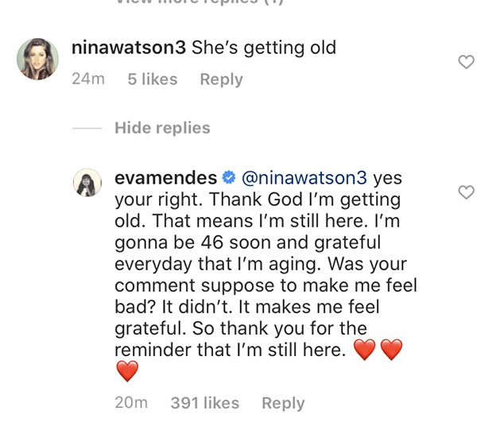View who gave the 5 likes

coord(153,79)
